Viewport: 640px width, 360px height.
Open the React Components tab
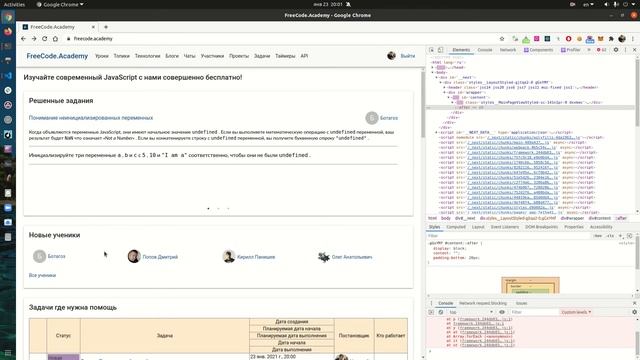tap(539, 50)
